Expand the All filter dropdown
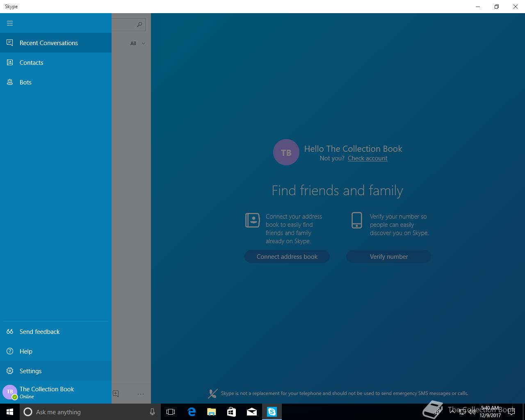This screenshot has width=525, height=420. coord(138,43)
